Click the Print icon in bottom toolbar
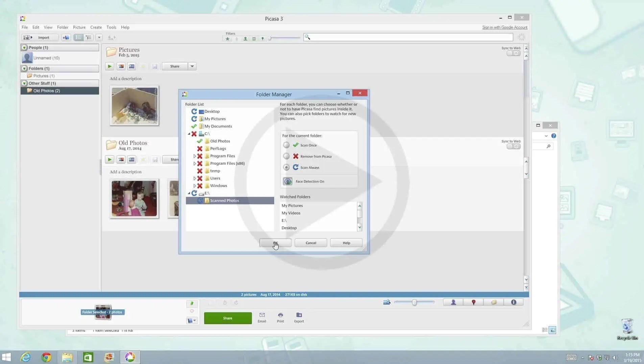 click(x=280, y=317)
